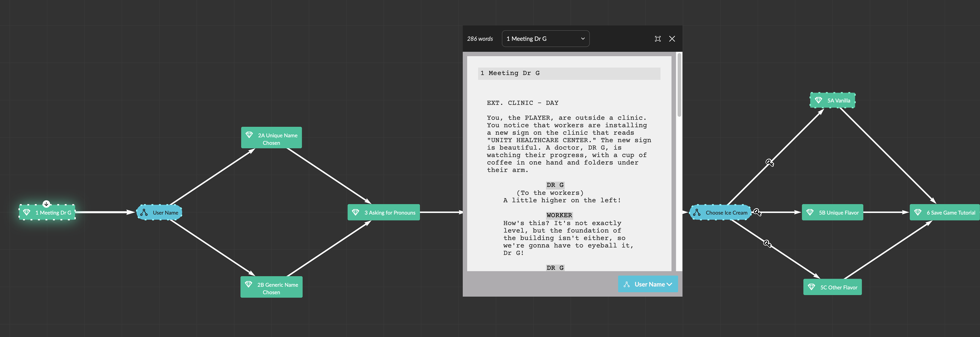This screenshot has width=980, height=337.
Task: Click the key icon on the link to 5C Other Flavor
Action: (x=767, y=243)
